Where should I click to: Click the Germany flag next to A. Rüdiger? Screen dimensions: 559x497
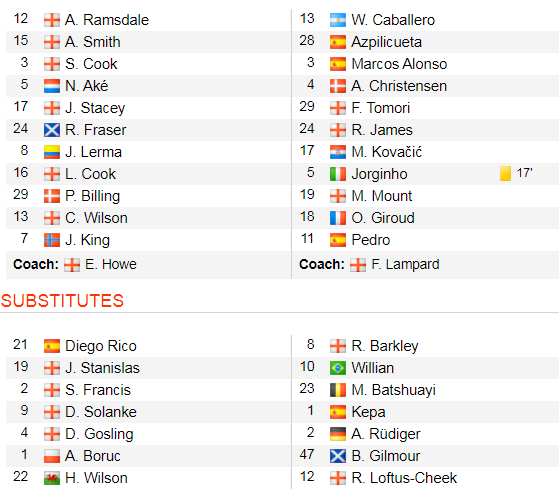[x=337, y=434]
